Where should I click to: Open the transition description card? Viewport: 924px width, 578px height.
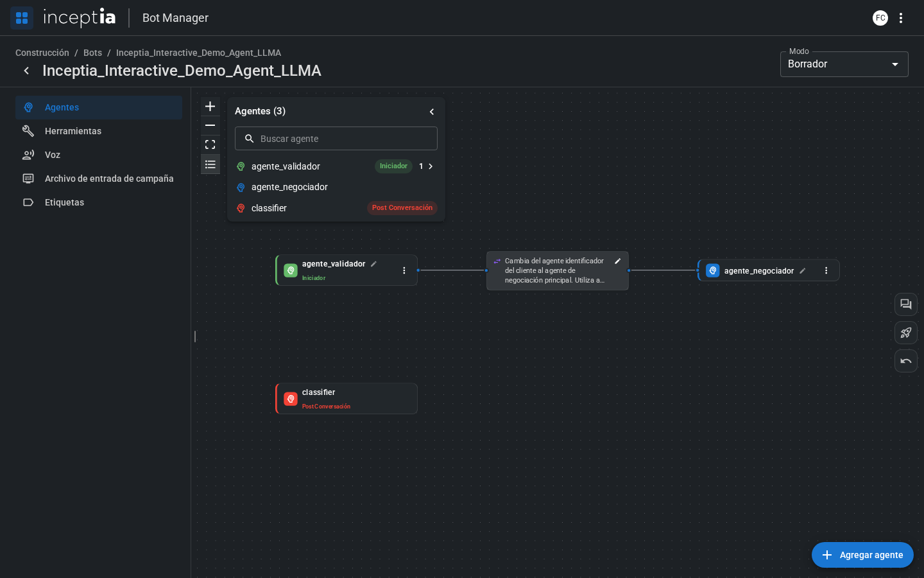[x=558, y=271]
